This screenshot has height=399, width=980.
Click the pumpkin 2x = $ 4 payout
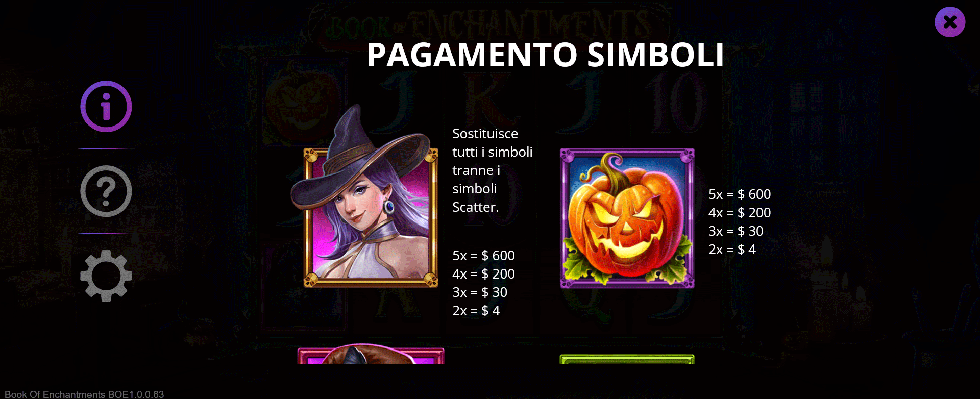(732, 250)
